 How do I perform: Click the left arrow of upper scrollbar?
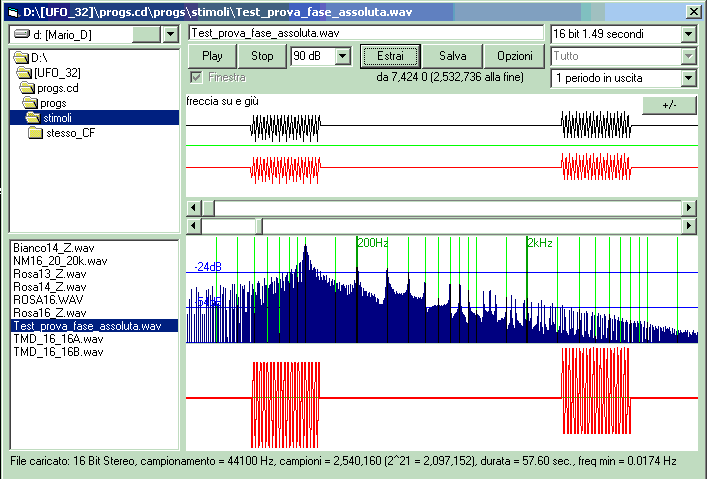(194, 208)
